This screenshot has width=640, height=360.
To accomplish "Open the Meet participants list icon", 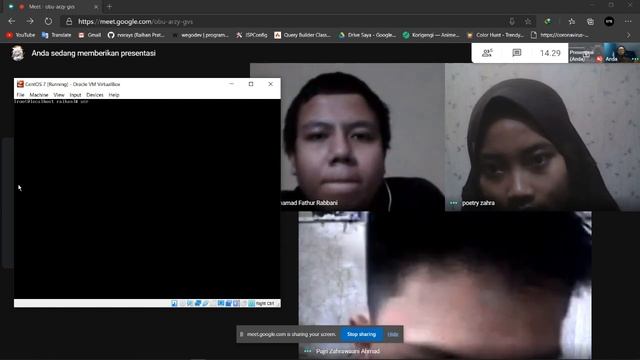I will click(x=487, y=53).
